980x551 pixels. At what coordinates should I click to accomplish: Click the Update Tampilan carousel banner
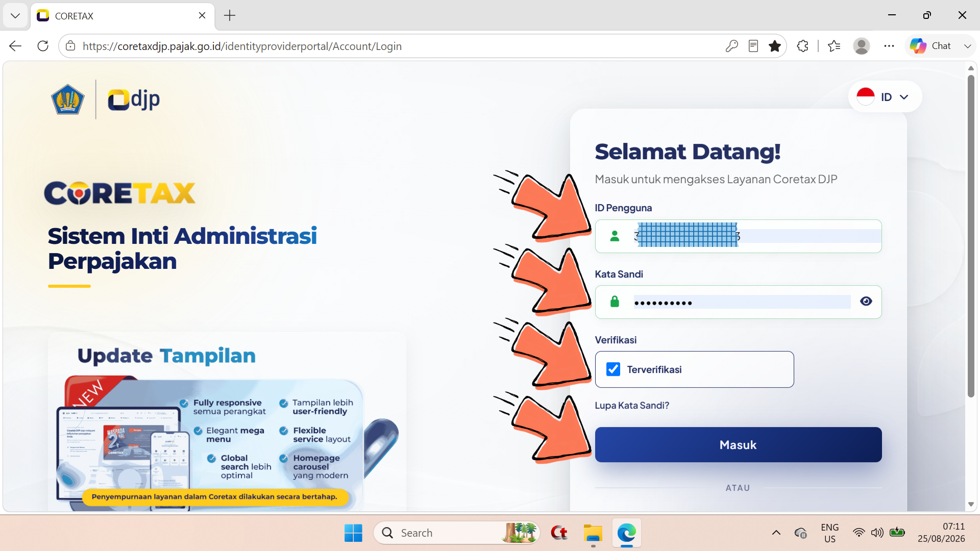click(227, 422)
